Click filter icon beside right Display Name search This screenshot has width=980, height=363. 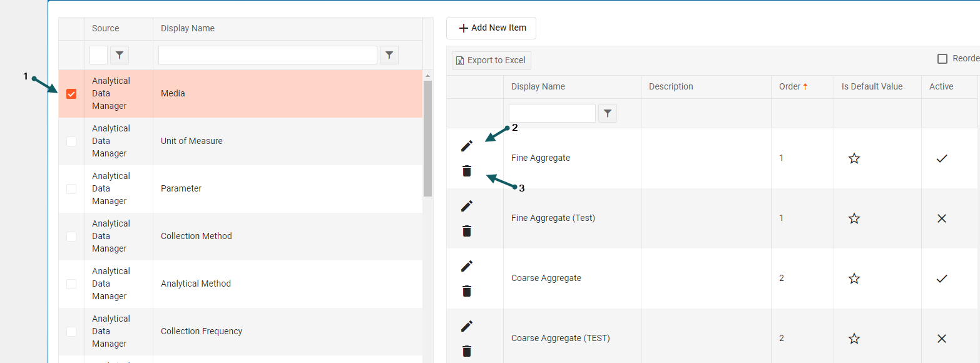608,113
